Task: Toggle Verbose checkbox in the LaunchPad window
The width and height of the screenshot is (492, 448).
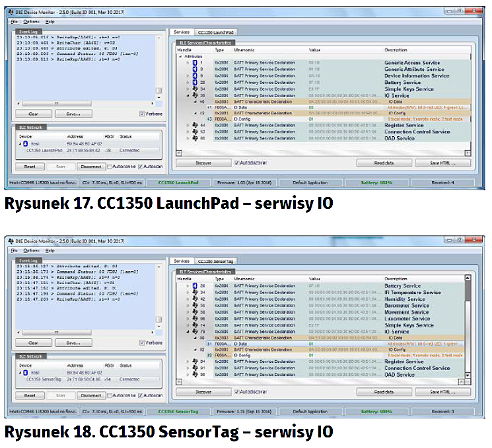Action: pos(142,114)
